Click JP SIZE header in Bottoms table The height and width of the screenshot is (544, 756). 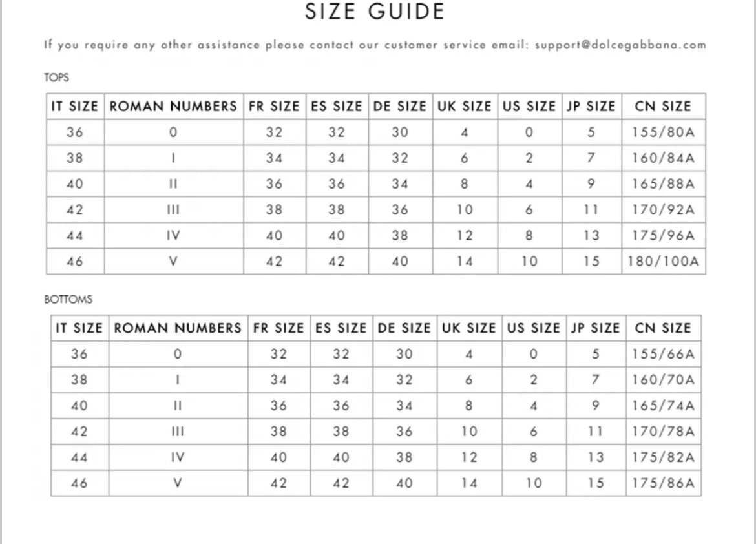click(595, 328)
